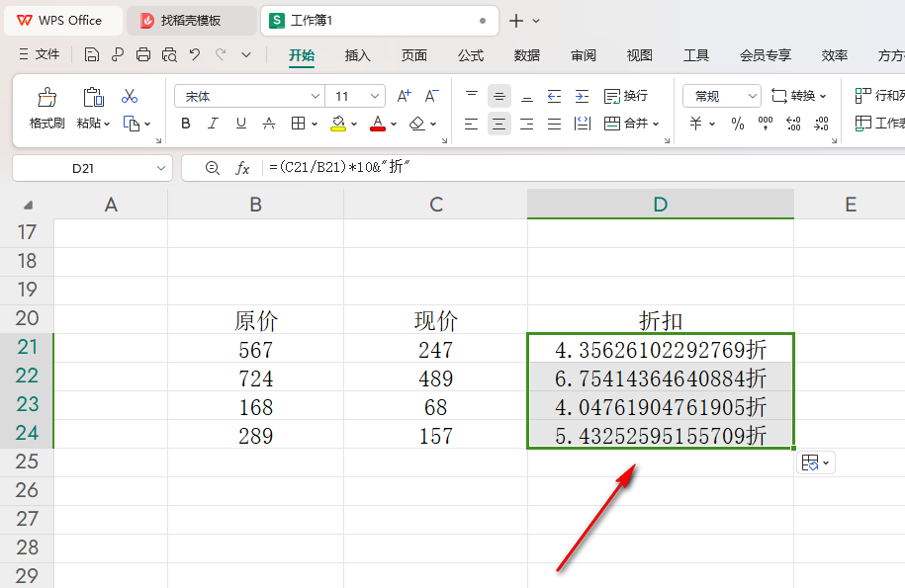905x588 pixels.
Task: Switch to the 视图 View tab
Action: click(x=640, y=55)
